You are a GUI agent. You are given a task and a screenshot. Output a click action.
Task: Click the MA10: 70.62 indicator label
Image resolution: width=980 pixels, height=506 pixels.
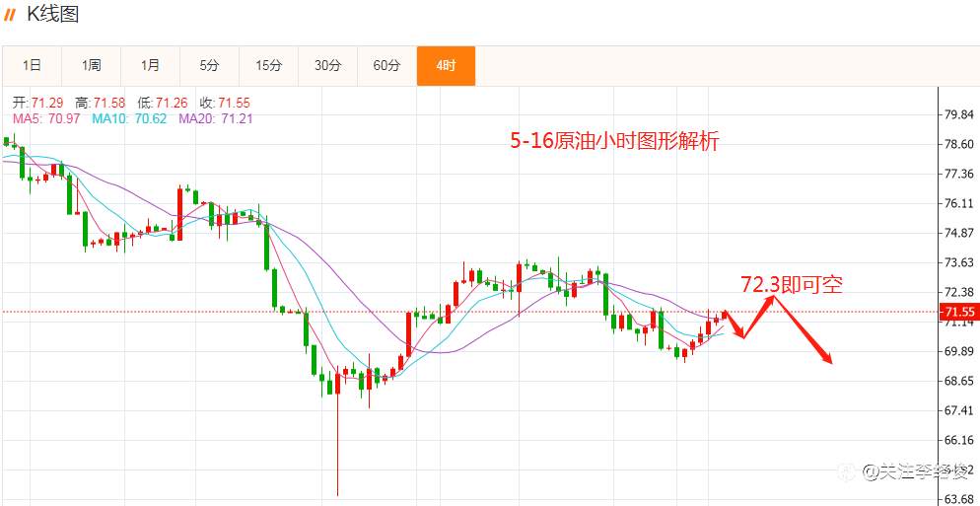point(129,118)
